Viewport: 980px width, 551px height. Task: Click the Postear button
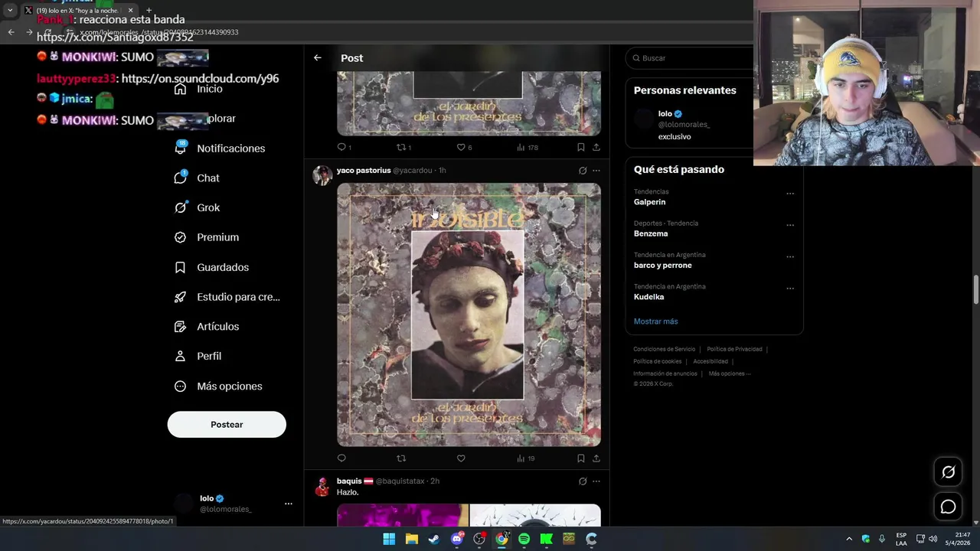click(227, 425)
